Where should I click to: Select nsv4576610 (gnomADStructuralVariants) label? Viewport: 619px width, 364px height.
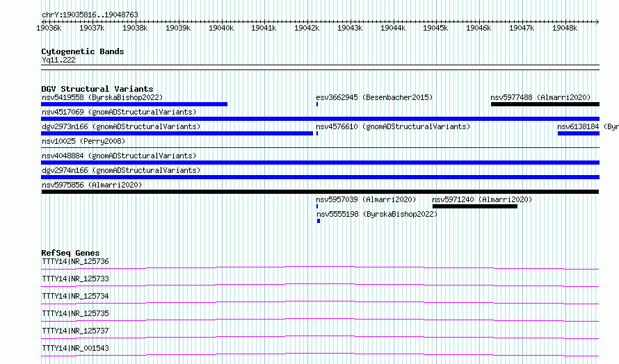(x=393, y=126)
